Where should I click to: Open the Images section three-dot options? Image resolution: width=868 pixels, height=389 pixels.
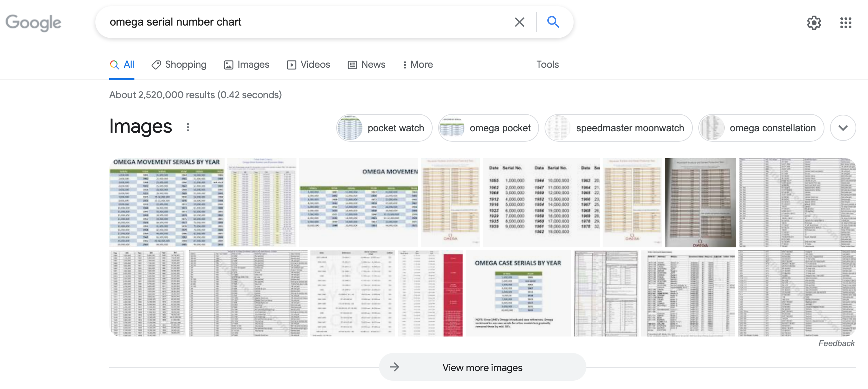click(188, 127)
